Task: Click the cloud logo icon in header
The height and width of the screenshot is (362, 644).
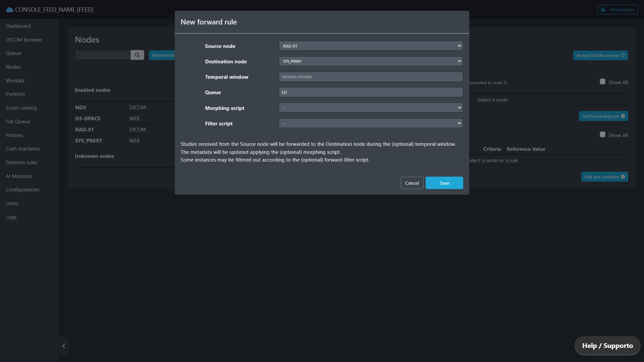Action: click(x=10, y=10)
